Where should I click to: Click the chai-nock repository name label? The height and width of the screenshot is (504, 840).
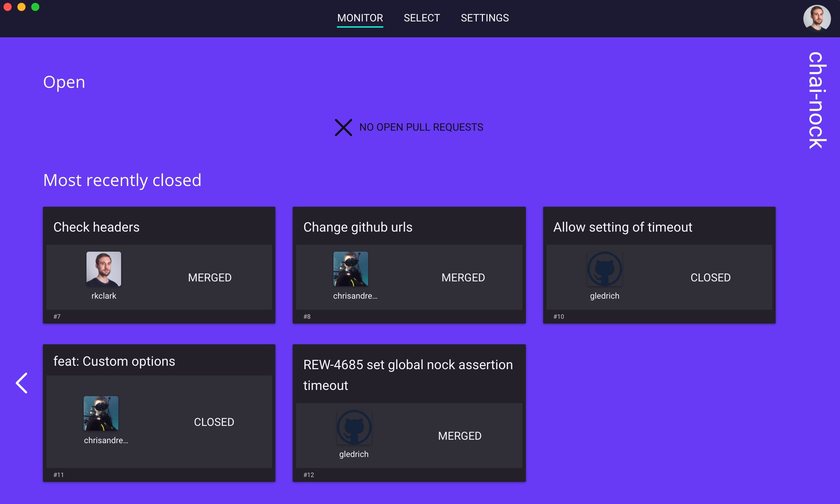click(x=817, y=100)
